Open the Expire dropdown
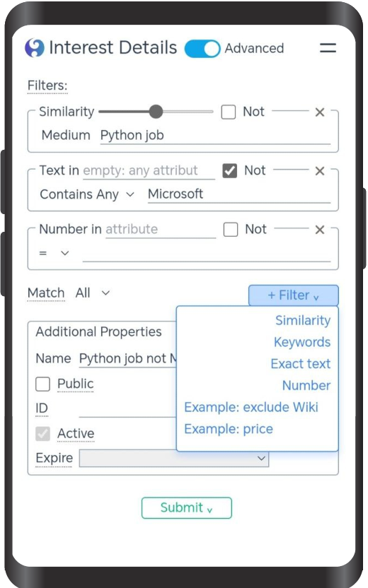This screenshot has height=588, width=368. 174,458
